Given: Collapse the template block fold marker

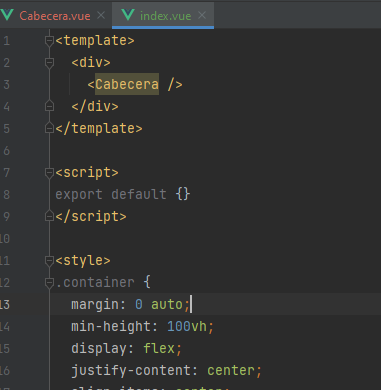Looking at the screenshot, I should [x=49, y=41].
